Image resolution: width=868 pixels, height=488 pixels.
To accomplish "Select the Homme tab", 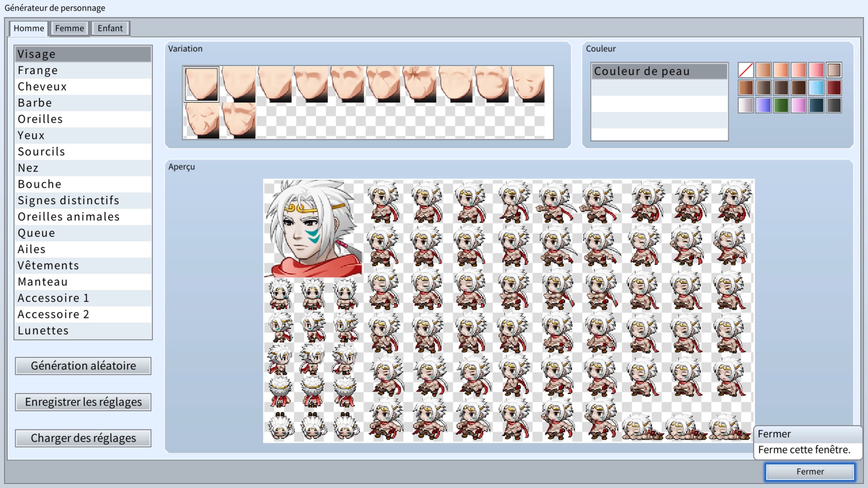I will (29, 28).
